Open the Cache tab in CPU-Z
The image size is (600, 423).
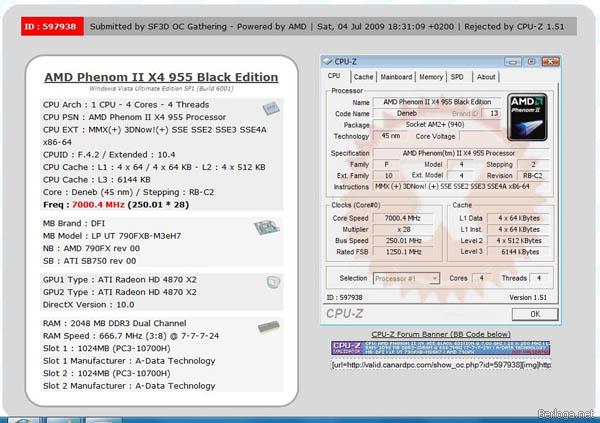[x=363, y=77]
